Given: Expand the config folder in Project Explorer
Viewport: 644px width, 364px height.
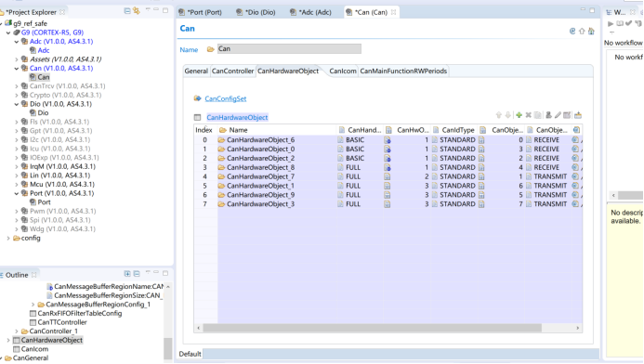Looking at the screenshot, I should click(x=8, y=238).
